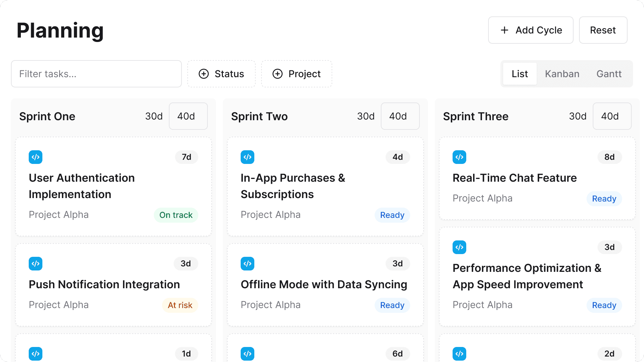Click the 7d estimate on User Authentication card
644x362 pixels.
187,157
